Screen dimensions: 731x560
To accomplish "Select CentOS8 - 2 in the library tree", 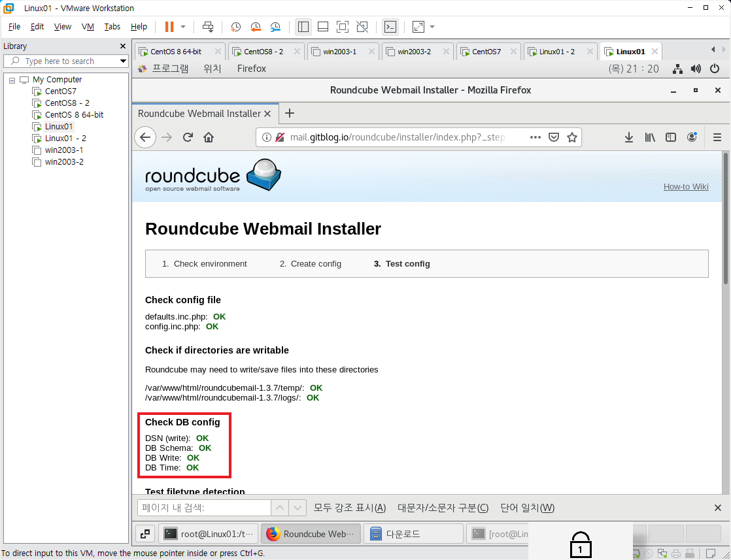I will (67, 103).
